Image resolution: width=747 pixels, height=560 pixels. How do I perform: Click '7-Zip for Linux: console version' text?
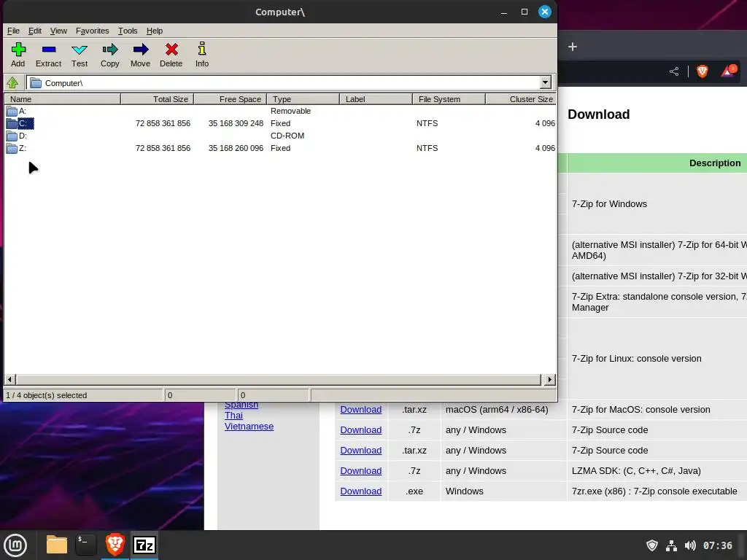click(636, 359)
